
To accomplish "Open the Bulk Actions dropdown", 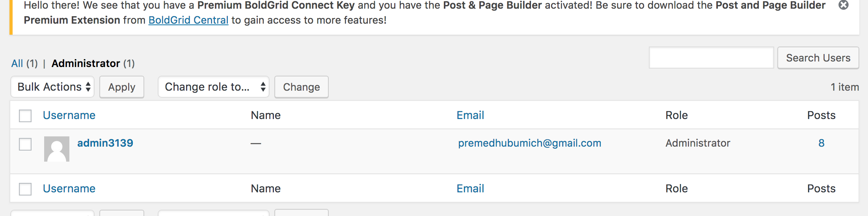I will click(x=52, y=87).
